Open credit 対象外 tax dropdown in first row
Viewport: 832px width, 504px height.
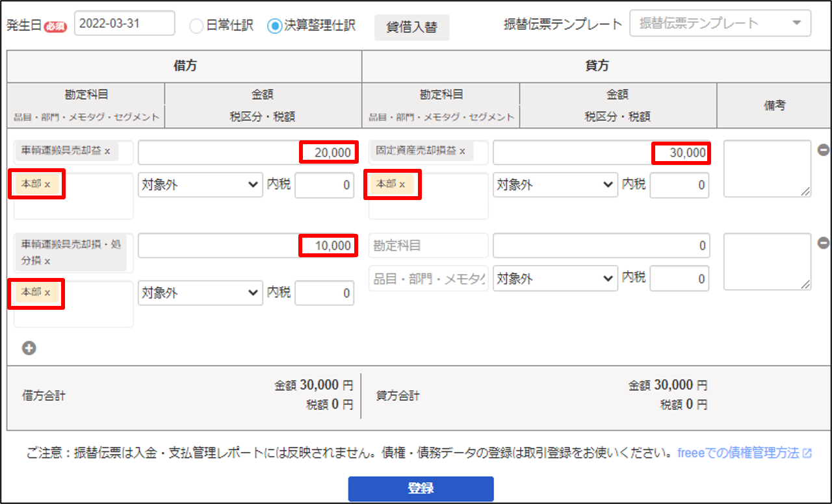(555, 185)
